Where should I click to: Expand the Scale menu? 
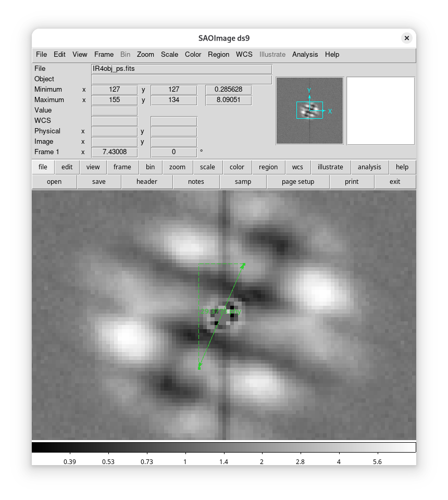point(169,54)
